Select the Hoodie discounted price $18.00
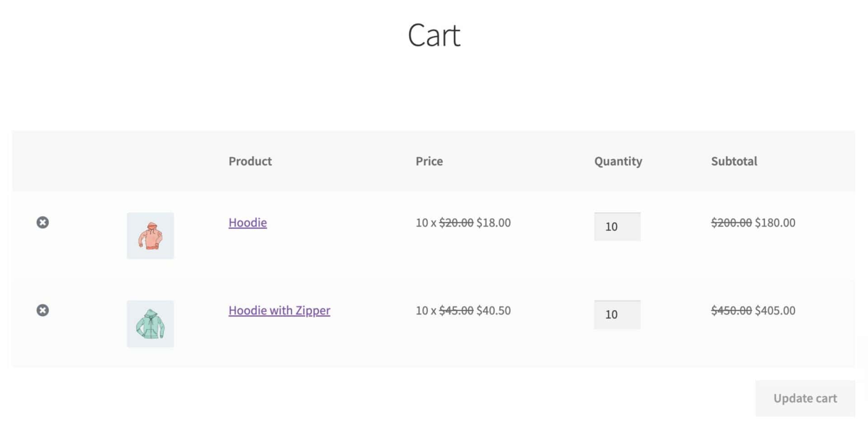 coord(494,223)
